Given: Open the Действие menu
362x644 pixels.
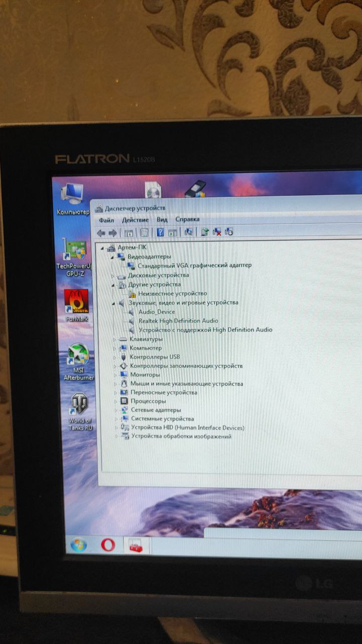Looking at the screenshot, I should tap(135, 220).
